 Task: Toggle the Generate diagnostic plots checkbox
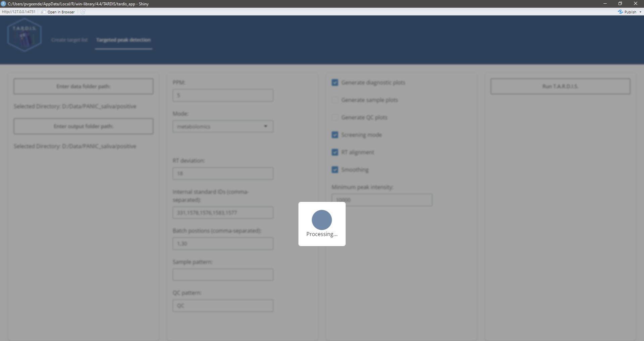point(335,82)
